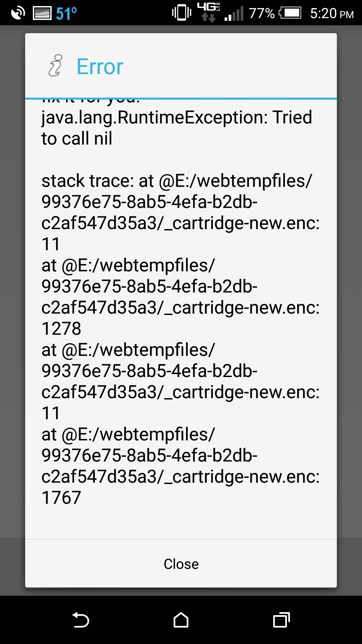Tap the picture notification icon in status bar

pyautogui.click(x=42, y=13)
